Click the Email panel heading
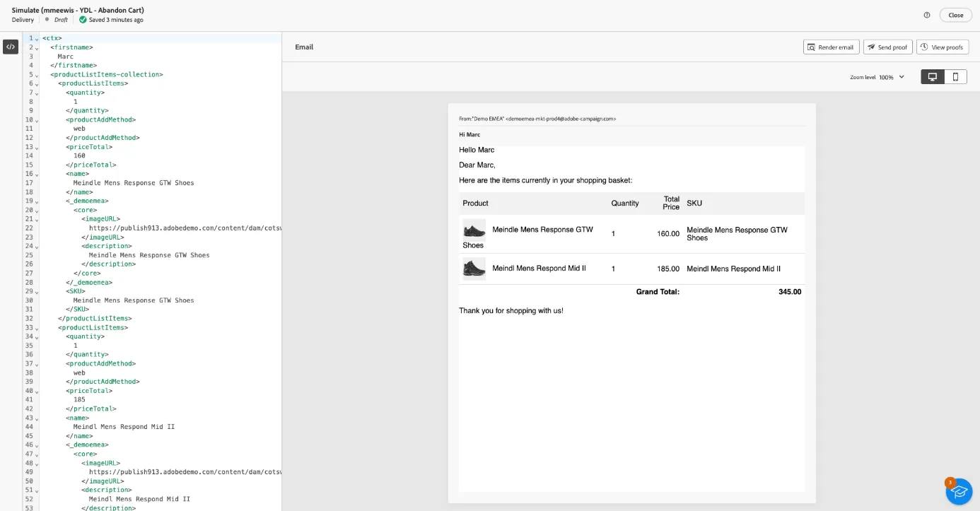This screenshot has height=511, width=980. [x=304, y=47]
